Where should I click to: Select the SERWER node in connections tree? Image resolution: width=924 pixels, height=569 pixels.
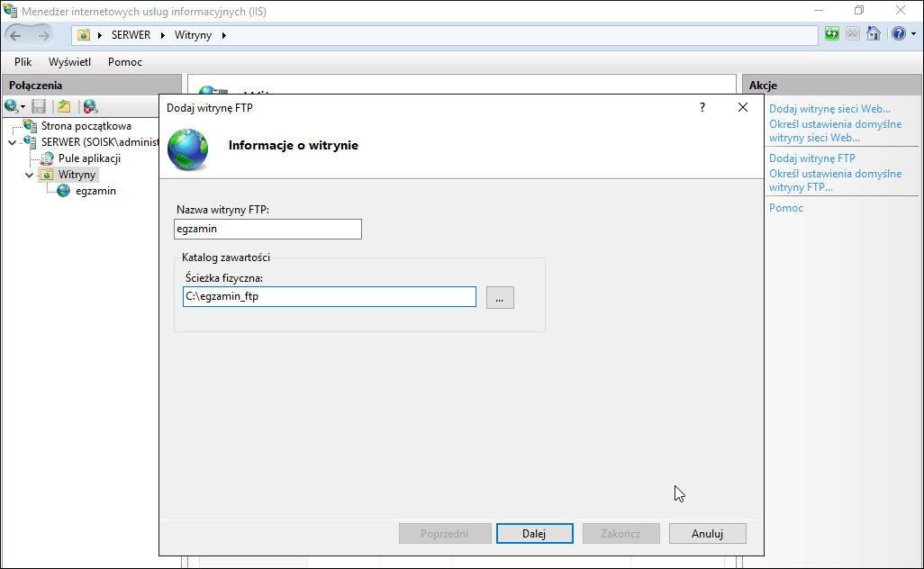point(100,142)
